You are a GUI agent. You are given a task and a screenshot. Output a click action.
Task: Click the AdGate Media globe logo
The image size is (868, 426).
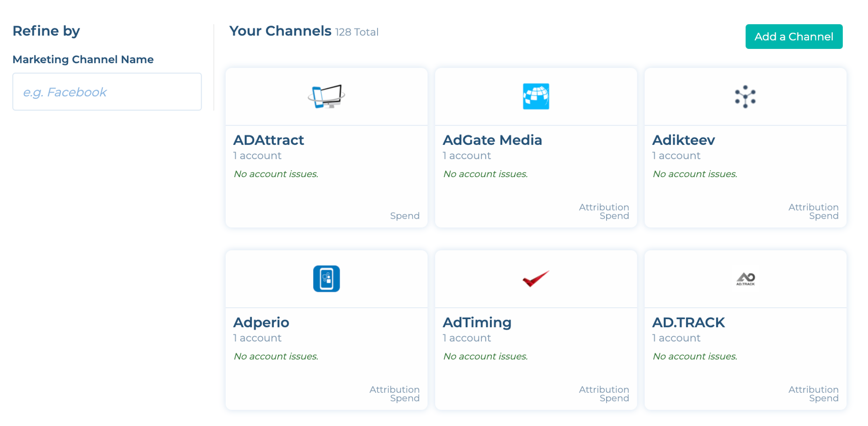536,96
